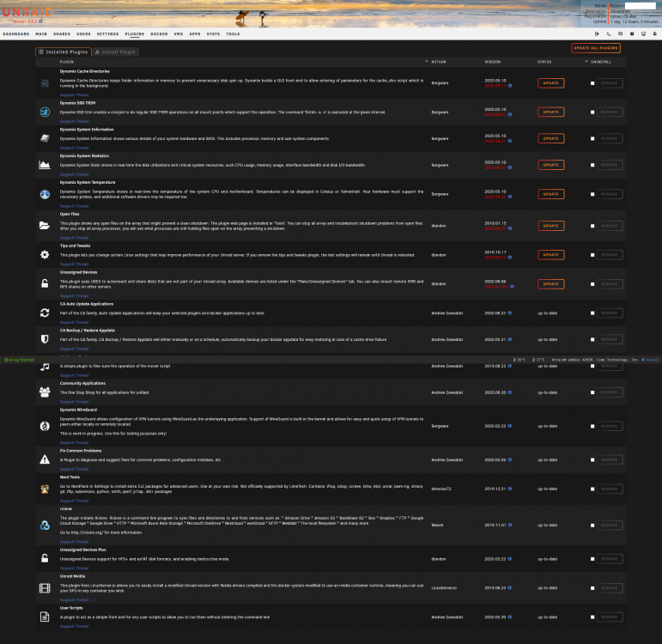Viewport: 662px width, 644px height.
Task: Check the uninstall box for rclone
Action: click(x=592, y=526)
